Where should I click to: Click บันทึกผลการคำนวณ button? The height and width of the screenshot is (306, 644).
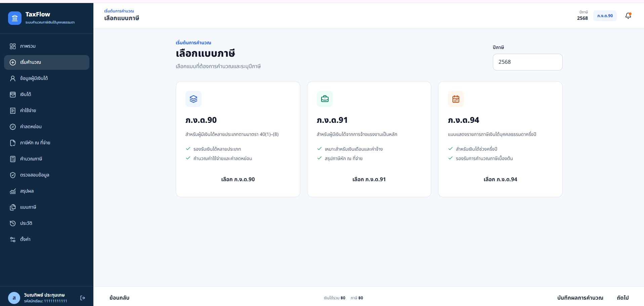(x=580, y=298)
